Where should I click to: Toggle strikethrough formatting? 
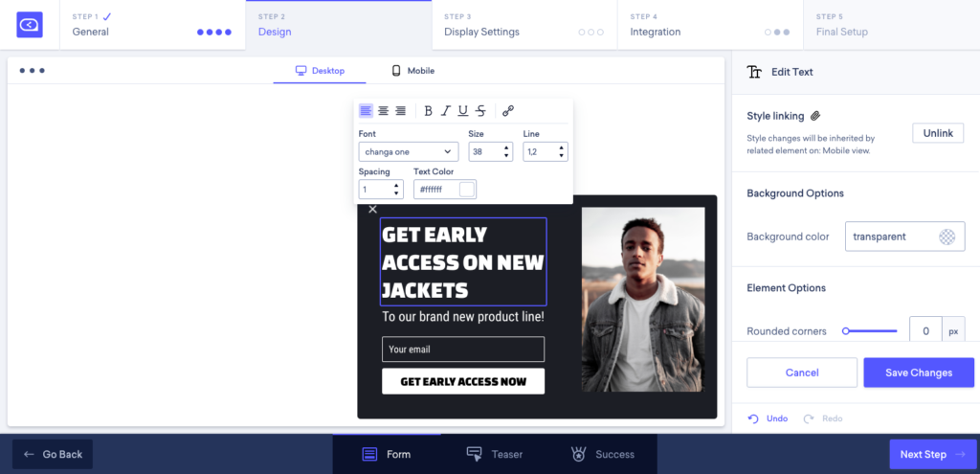coord(480,111)
